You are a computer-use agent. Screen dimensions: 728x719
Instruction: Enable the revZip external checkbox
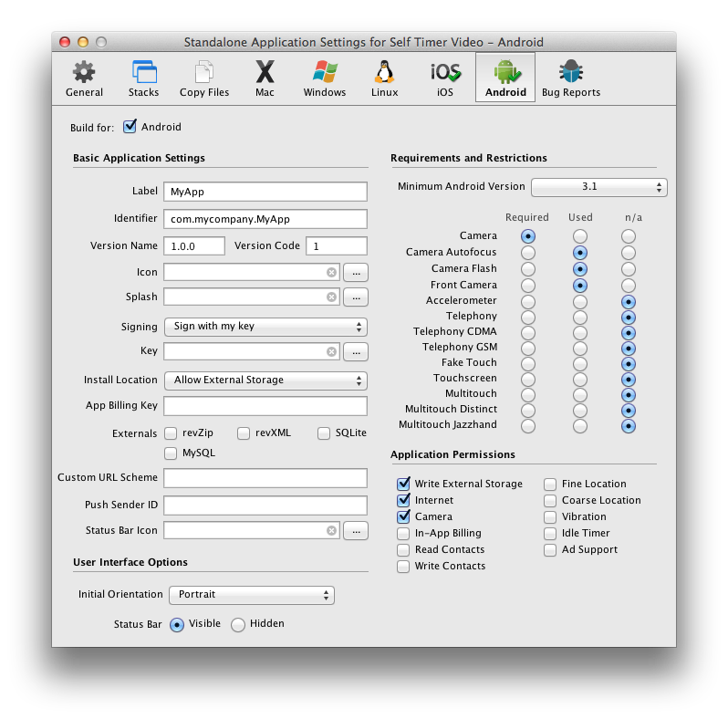(x=171, y=433)
